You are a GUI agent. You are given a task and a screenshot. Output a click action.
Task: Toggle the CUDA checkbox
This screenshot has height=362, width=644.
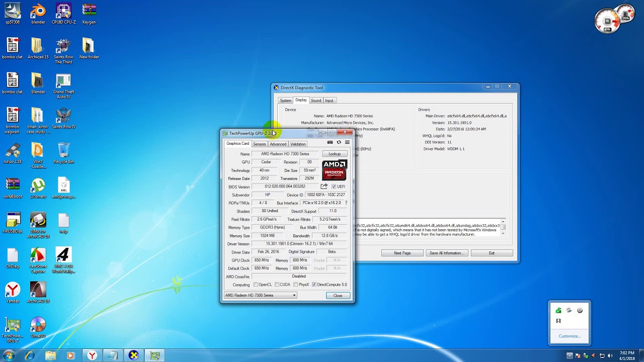point(277,285)
